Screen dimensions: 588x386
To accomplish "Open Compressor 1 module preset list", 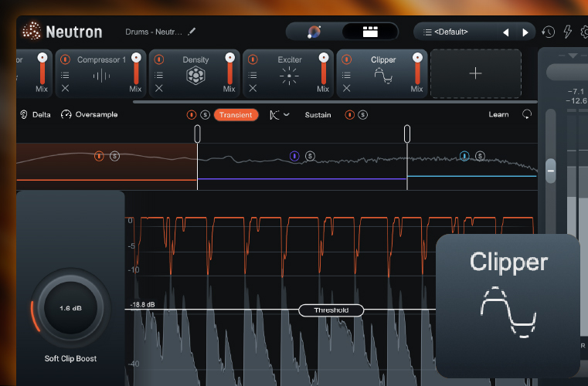I will pos(65,76).
